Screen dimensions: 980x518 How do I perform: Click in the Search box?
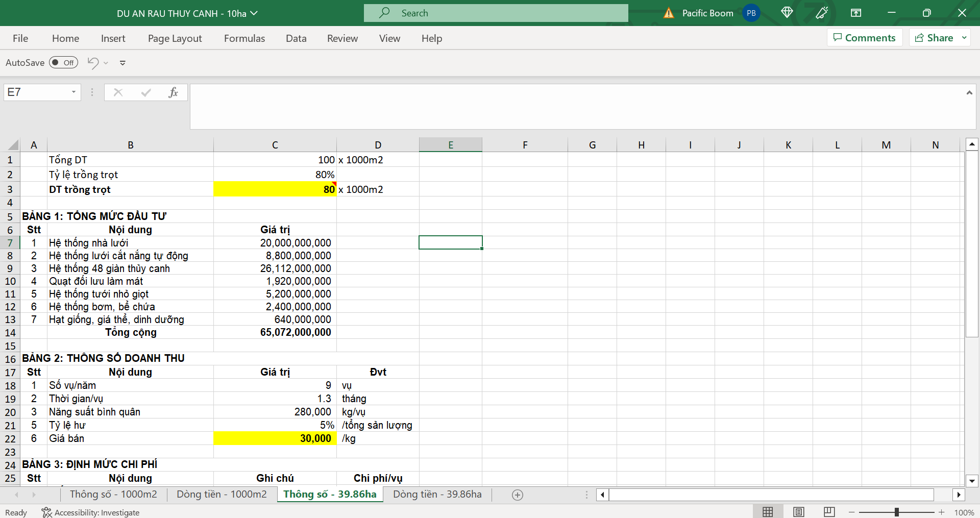click(495, 13)
